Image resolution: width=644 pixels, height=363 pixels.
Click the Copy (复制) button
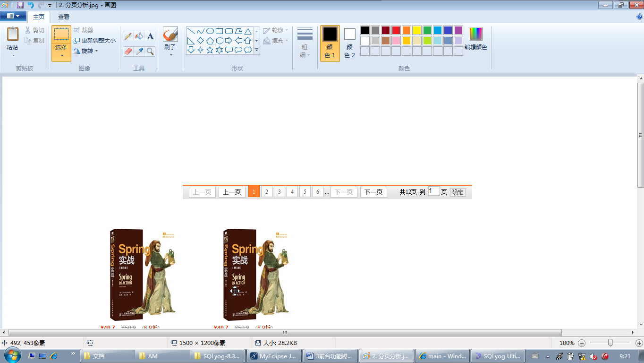coord(34,41)
